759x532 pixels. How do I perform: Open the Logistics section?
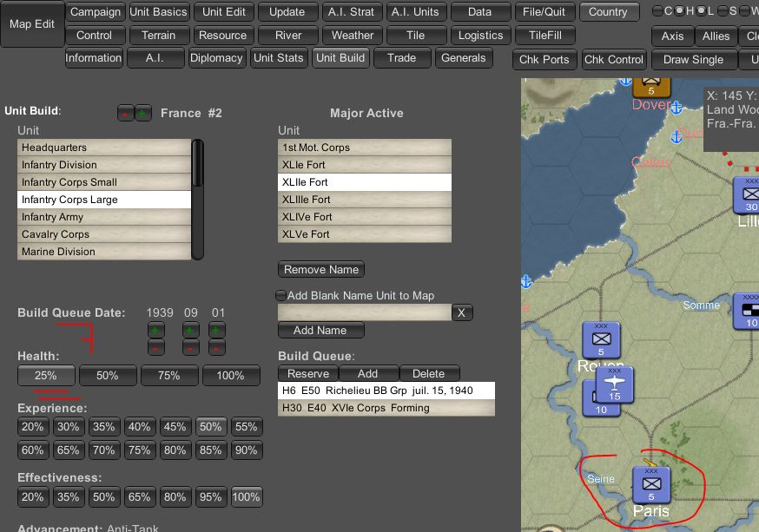click(480, 36)
